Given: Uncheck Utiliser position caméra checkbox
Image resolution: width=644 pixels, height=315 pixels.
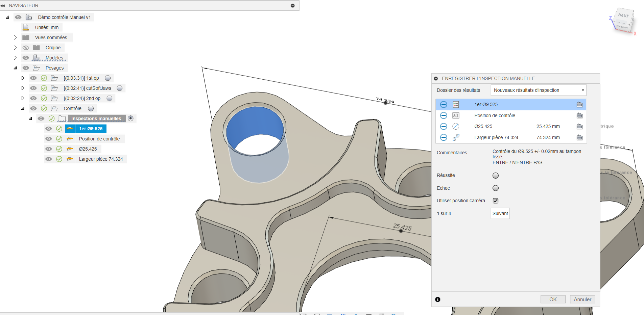Looking at the screenshot, I should coord(495,201).
